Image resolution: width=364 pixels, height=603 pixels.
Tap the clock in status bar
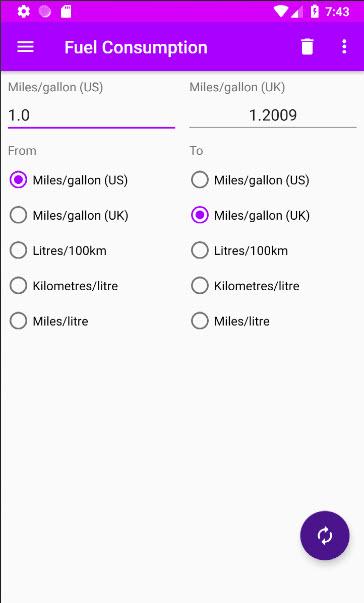click(337, 12)
